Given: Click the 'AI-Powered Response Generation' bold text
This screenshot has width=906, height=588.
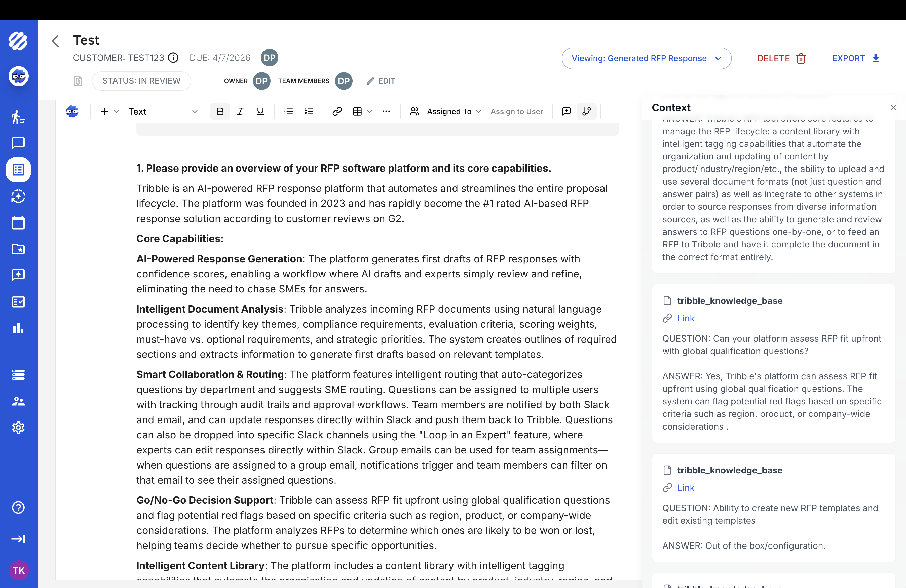Looking at the screenshot, I should coord(219,259).
